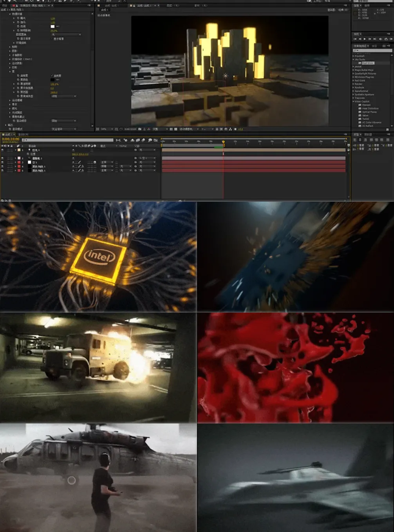This screenshot has width=394, height=532.
Task: Start RAM preview with the rightmost Preview icon
Action: [390, 39]
